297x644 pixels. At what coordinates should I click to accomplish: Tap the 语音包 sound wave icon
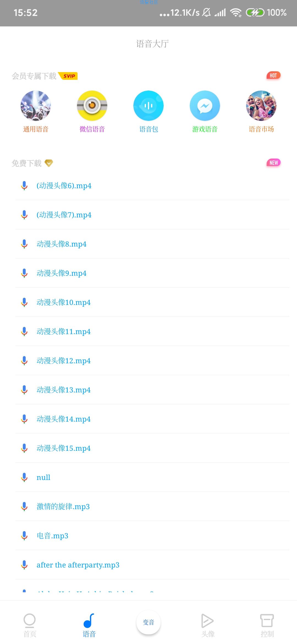coord(148,106)
